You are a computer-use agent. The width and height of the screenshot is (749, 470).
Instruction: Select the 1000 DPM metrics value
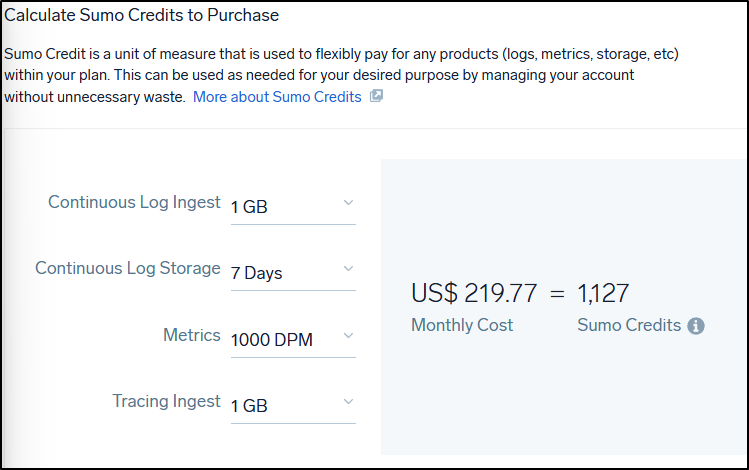point(271,340)
